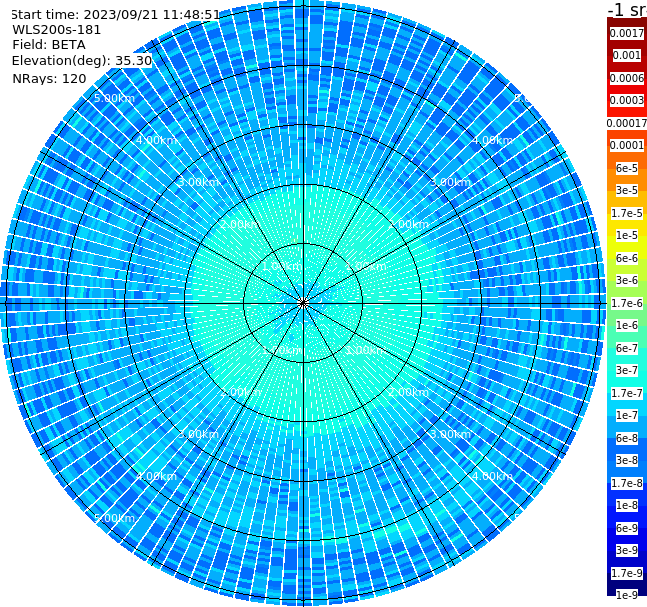Select the 0.0017 colorbar value

[627, 33]
